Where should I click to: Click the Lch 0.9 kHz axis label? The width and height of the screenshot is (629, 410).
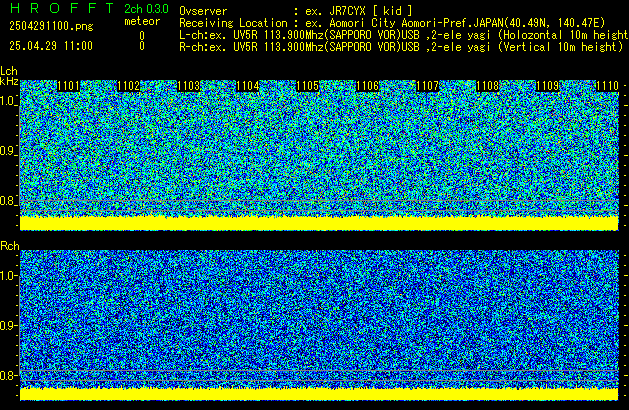click(8, 151)
